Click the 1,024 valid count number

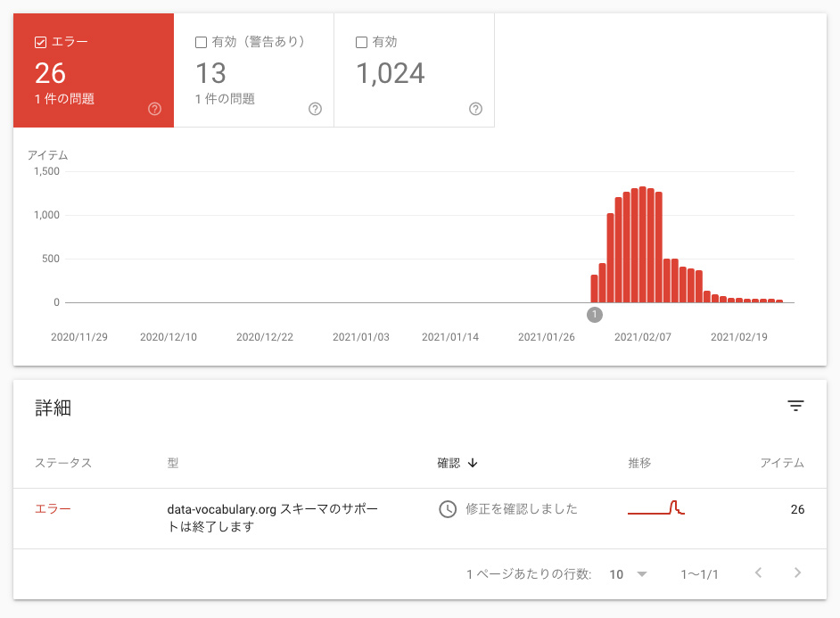click(x=390, y=73)
